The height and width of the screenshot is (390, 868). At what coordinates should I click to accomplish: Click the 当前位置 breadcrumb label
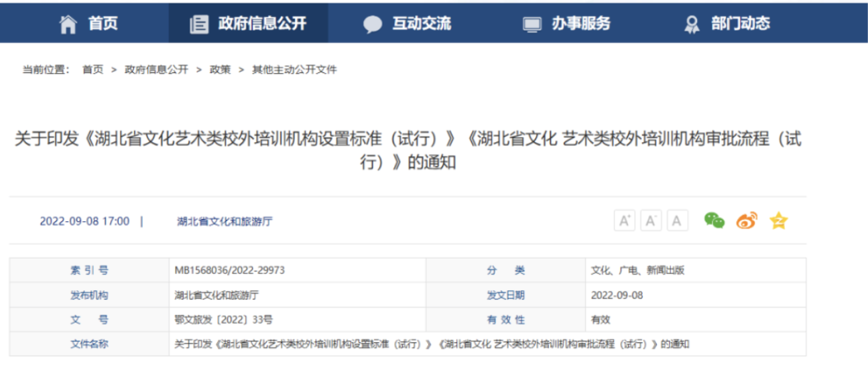pyautogui.click(x=46, y=70)
